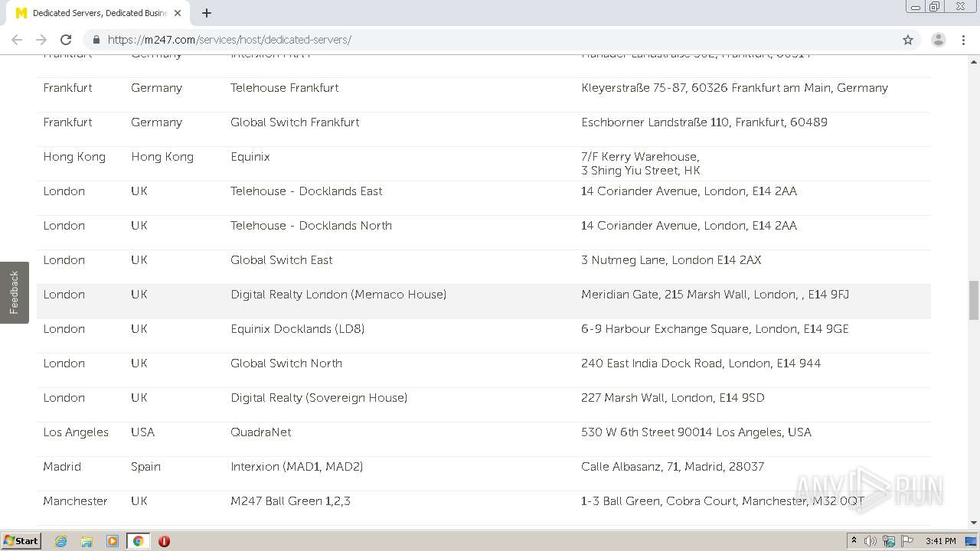Open the red Opera taskbar icon
This screenshot has width=980, height=551.
point(164,541)
